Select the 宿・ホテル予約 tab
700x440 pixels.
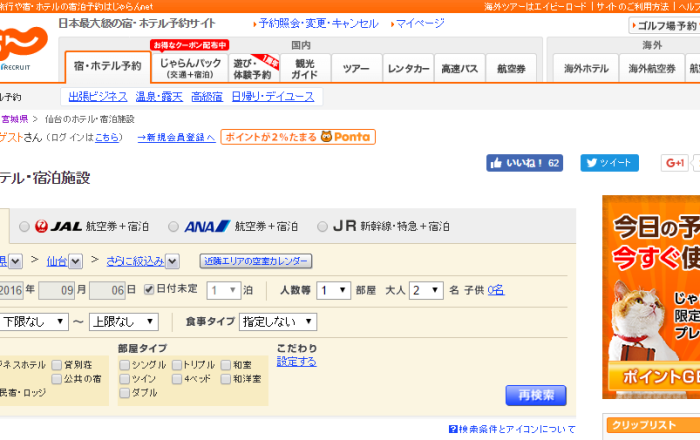108,66
